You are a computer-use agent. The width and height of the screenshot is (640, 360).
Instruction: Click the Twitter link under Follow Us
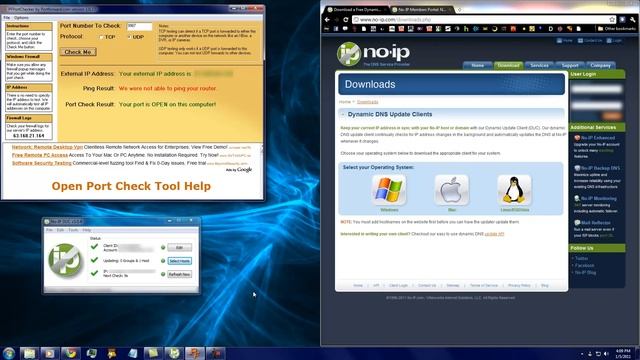pyautogui.click(x=582, y=258)
